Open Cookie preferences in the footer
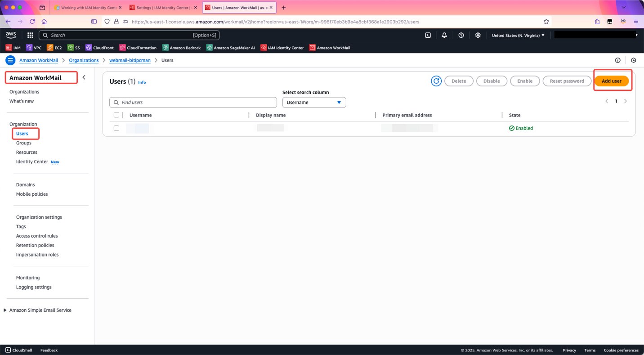Image resolution: width=644 pixels, height=355 pixels. pos(621,350)
